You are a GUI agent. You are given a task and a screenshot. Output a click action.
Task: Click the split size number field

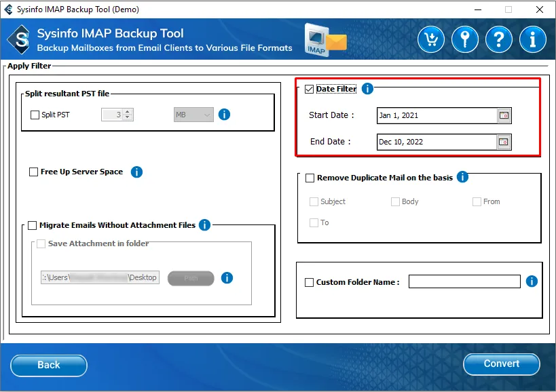[x=112, y=115]
